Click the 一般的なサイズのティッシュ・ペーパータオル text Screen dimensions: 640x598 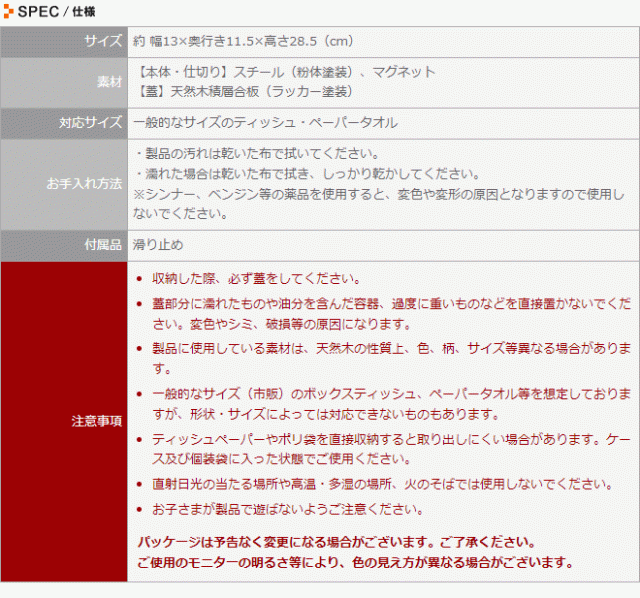click(x=265, y=122)
